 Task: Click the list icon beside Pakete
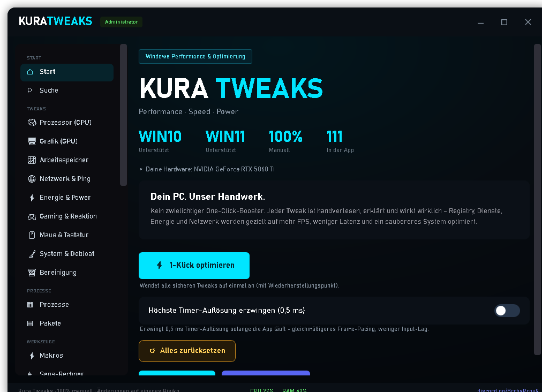30,323
